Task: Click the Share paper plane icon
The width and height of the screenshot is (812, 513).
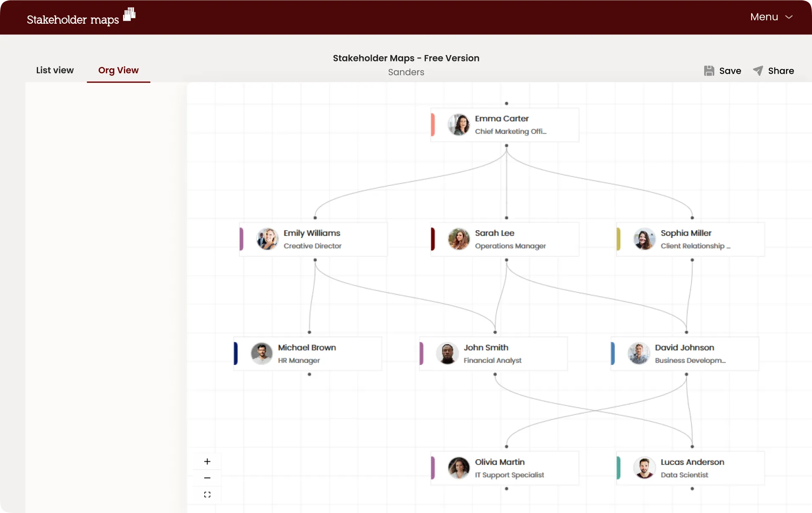Action: (x=758, y=71)
